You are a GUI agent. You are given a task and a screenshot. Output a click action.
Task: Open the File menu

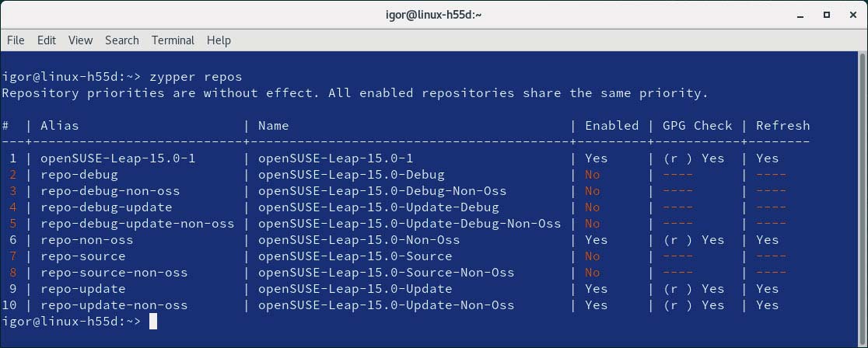pyautogui.click(x=16, y=40)
